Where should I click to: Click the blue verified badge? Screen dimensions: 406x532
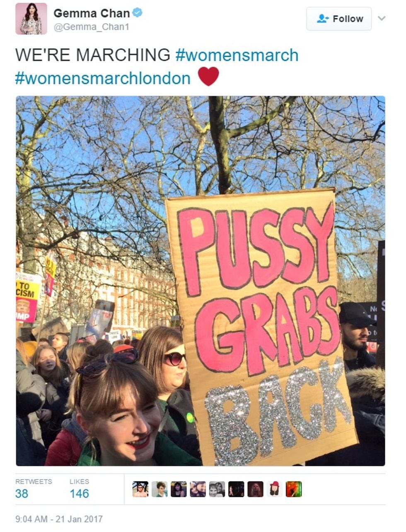click(x=138, y=13)
